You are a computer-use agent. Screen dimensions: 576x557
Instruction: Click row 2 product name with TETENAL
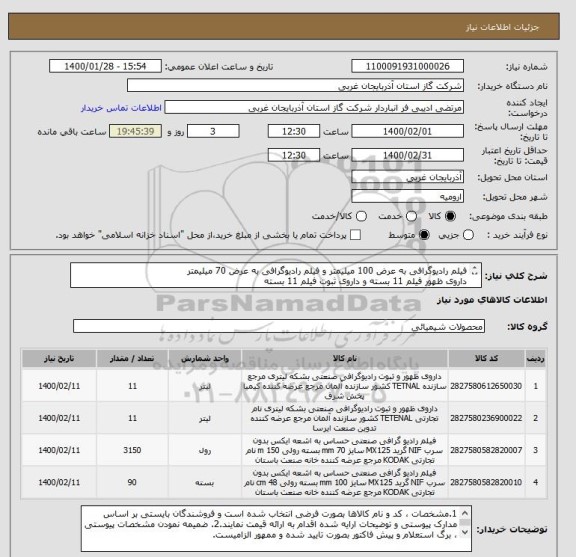[345, 418]
